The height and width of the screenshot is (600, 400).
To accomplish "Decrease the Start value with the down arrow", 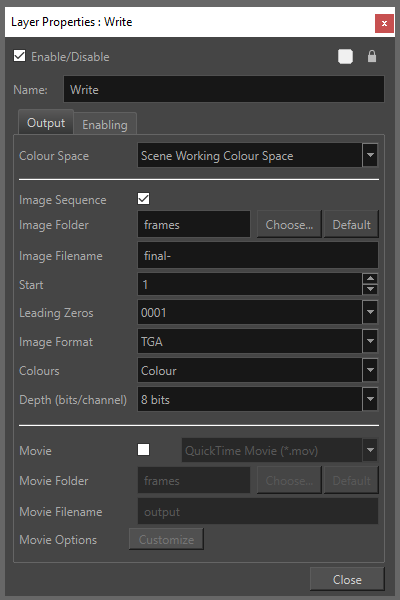I will coord(370,289).
